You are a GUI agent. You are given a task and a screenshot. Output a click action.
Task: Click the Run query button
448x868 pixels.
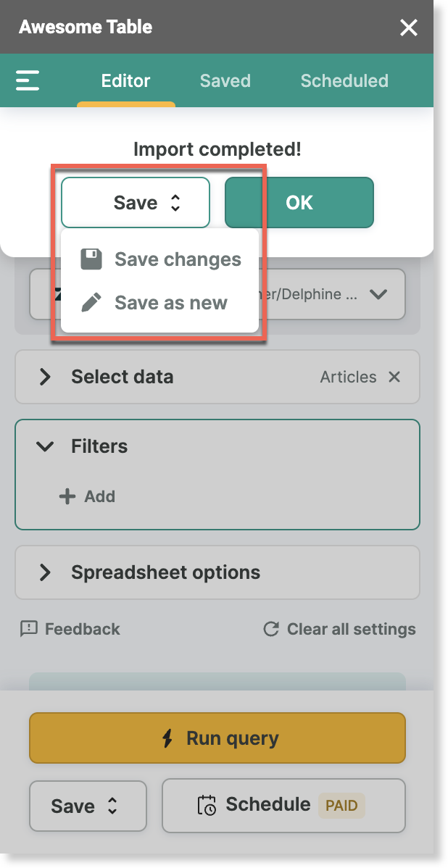pyautogui.click(x=217, y=738)
